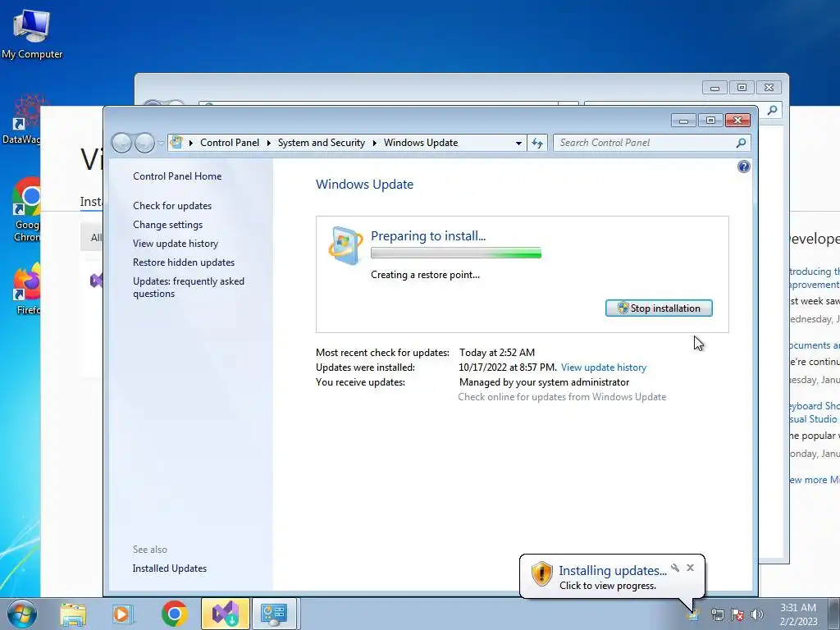Viewport: 840px width, 630px height.
Task: Open Firefox desktop shortcut
Action: [x=27, y=288]
